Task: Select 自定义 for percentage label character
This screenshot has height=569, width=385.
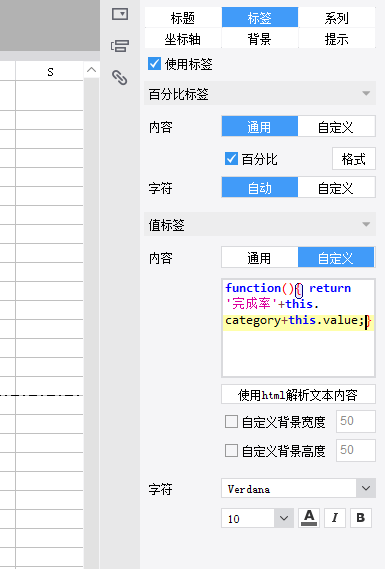Action: point(336,188)
